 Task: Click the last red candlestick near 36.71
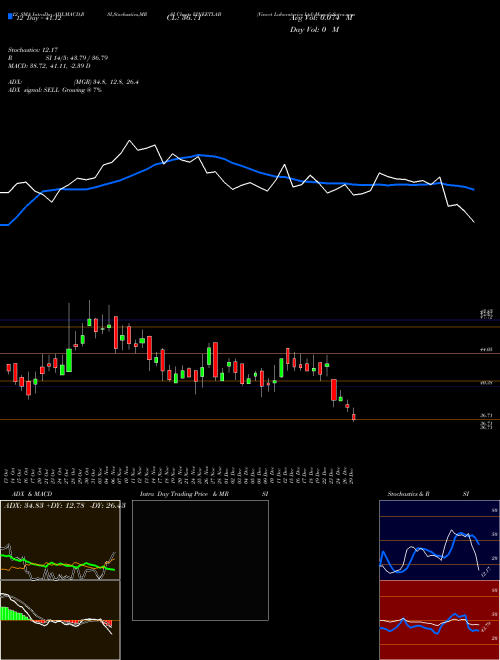click(354, 417)
